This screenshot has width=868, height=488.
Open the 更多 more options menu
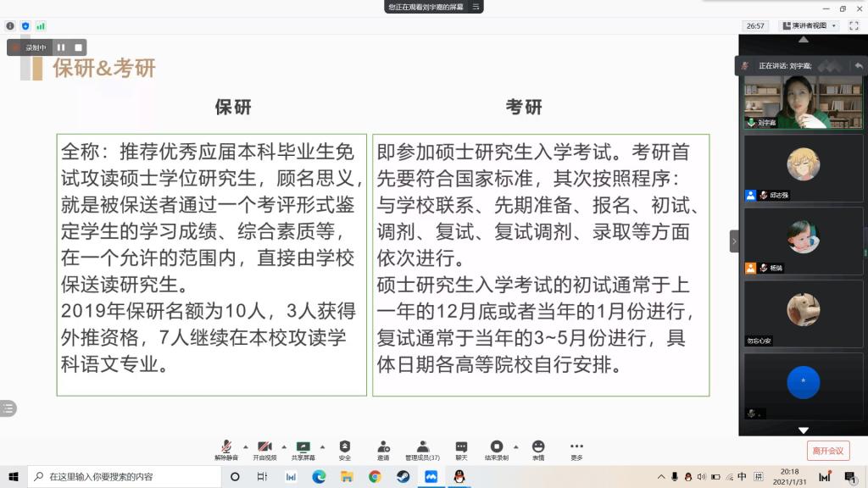click(x=576, y=449)
